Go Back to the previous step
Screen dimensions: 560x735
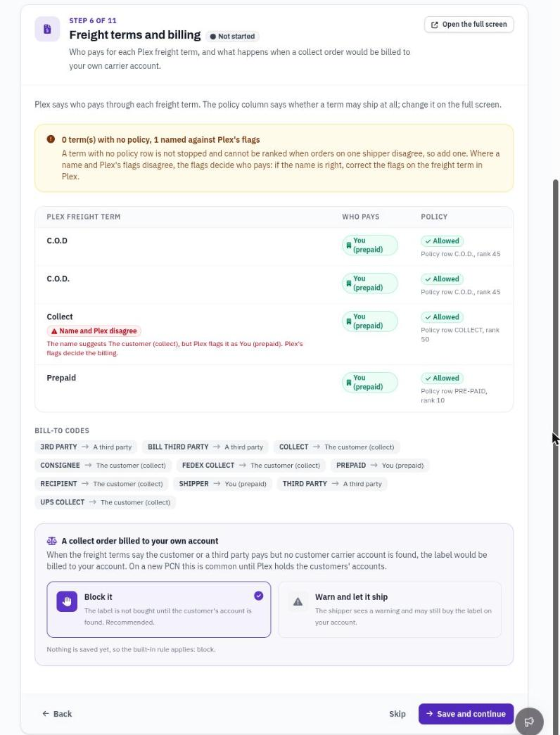pos(57,714)
